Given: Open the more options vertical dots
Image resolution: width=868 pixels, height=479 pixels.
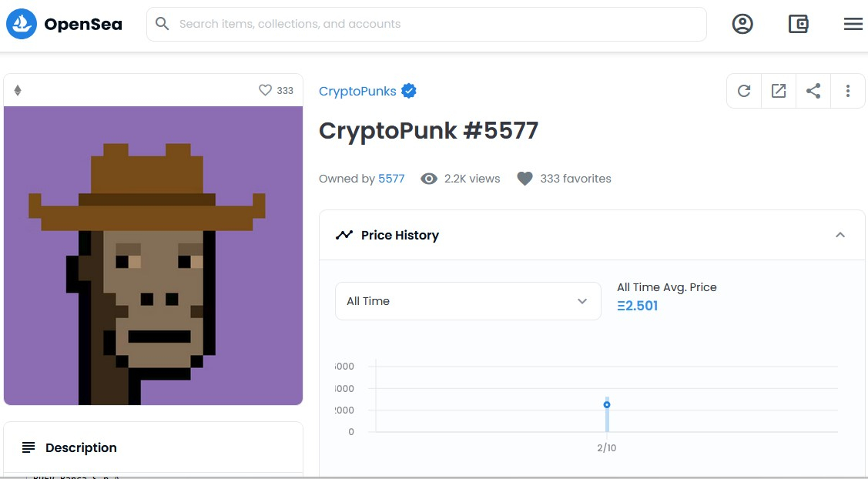Looking at the screenshot, I should coord(848,91).
